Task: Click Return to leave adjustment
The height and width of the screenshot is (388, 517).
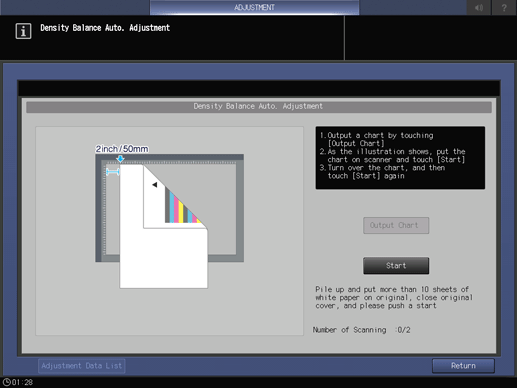Action: 463,366
